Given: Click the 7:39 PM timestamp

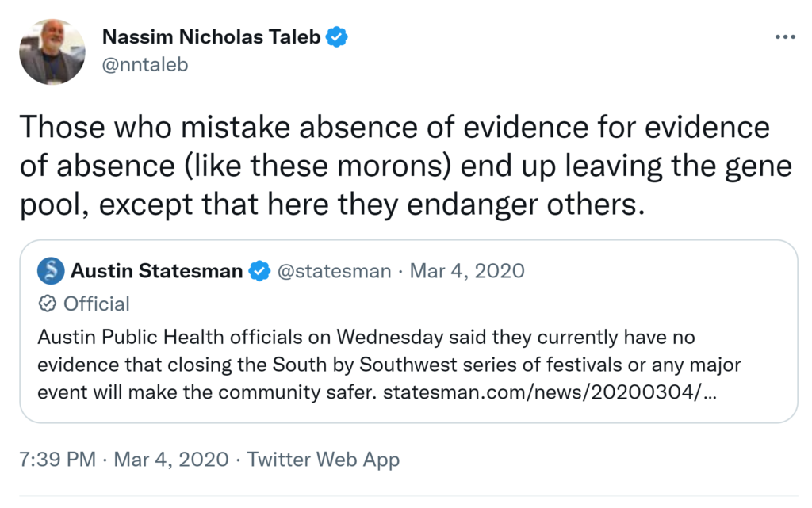Looking at the screenshot, I should [x=57, y=459].
